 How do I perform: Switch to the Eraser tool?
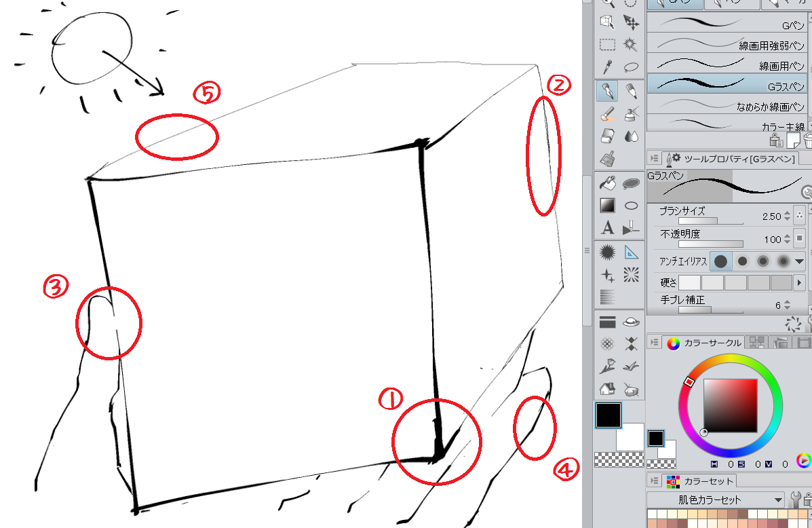pos(607,136)
